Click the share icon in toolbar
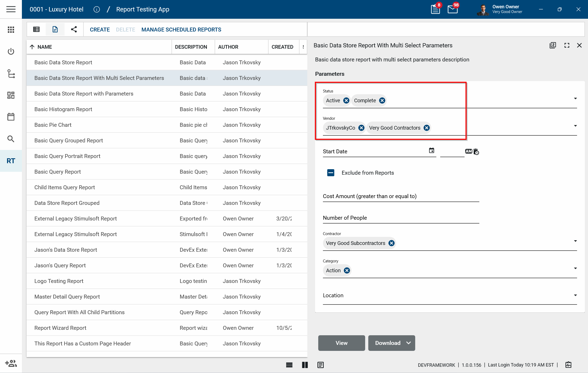 [74, 29]
